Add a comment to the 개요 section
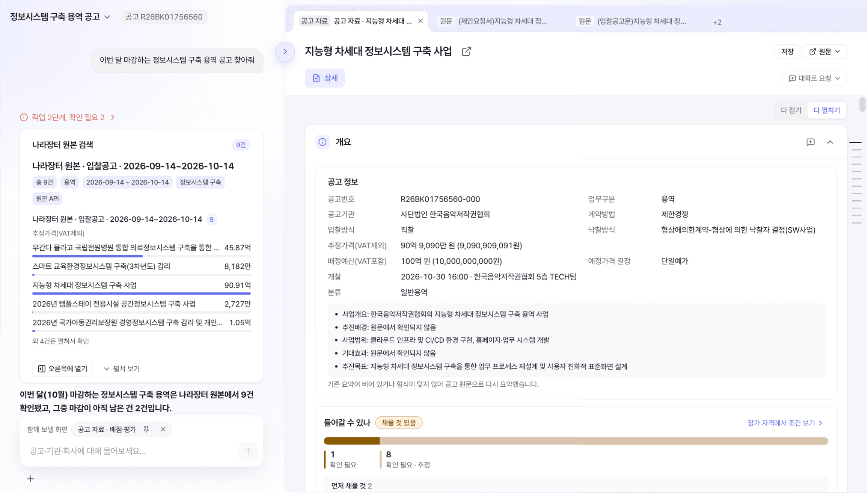This screenshot has width=868, height=493. [x=811, y=142]
